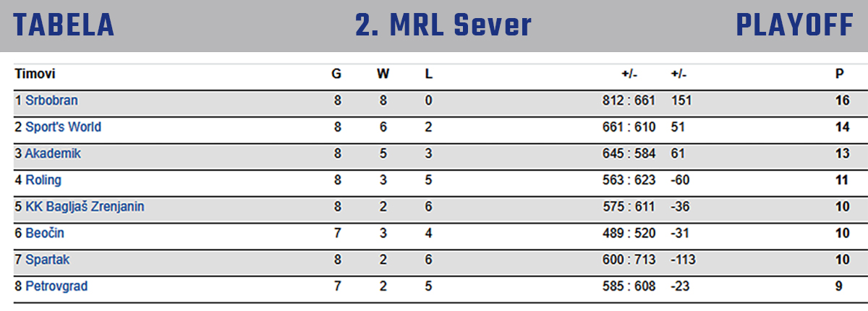Open KK Bagljaš Zrenjanin team link
Image resolution: width=868 pixels, height=311 pixels.
click(x=85, y=207)
